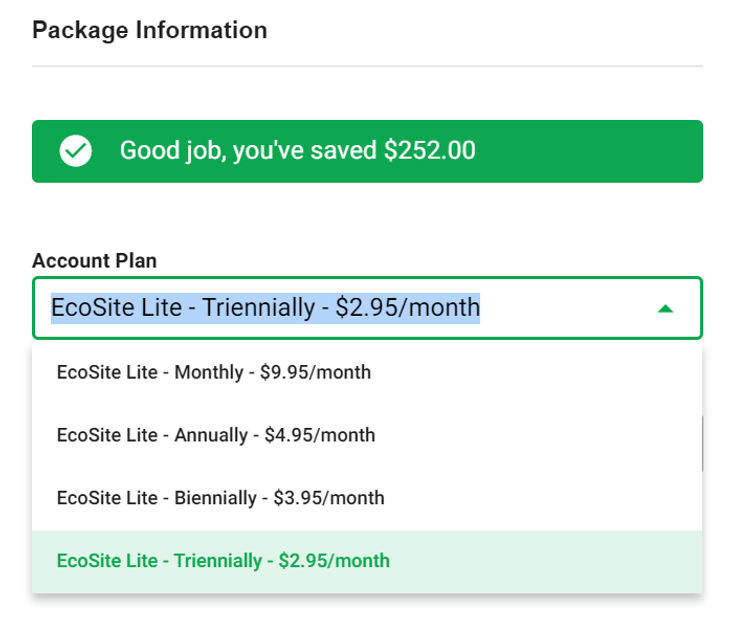The width and height of the screenshot is (730, 618).
Task: Click the Package Information heading
Action: [x=149, y=31]
